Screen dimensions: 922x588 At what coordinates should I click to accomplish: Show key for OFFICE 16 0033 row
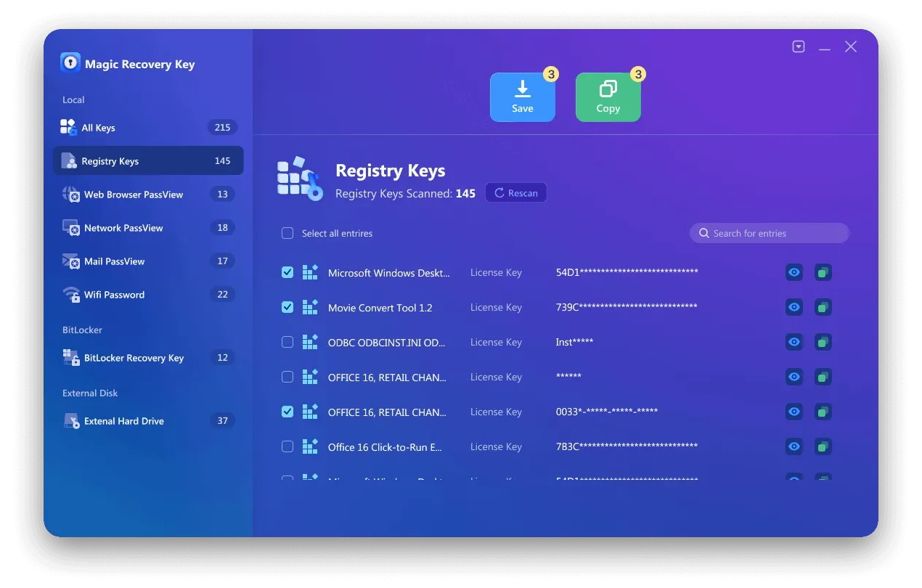pos(794,412)
